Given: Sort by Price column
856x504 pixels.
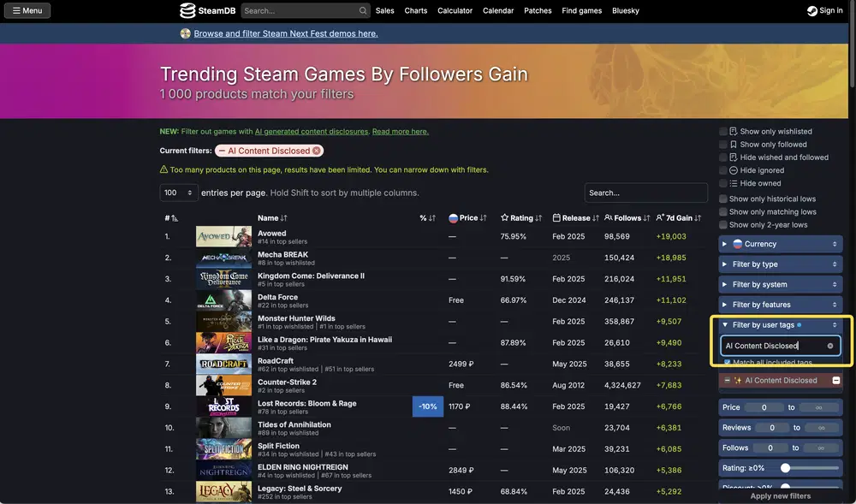Looking at the screenshot, I should tap(467, 218).
